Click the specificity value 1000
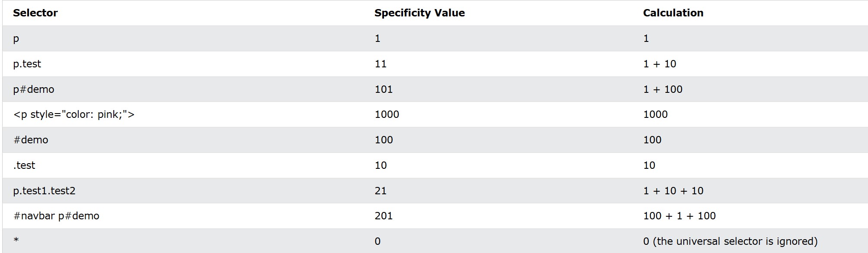 tap(387, 114)
